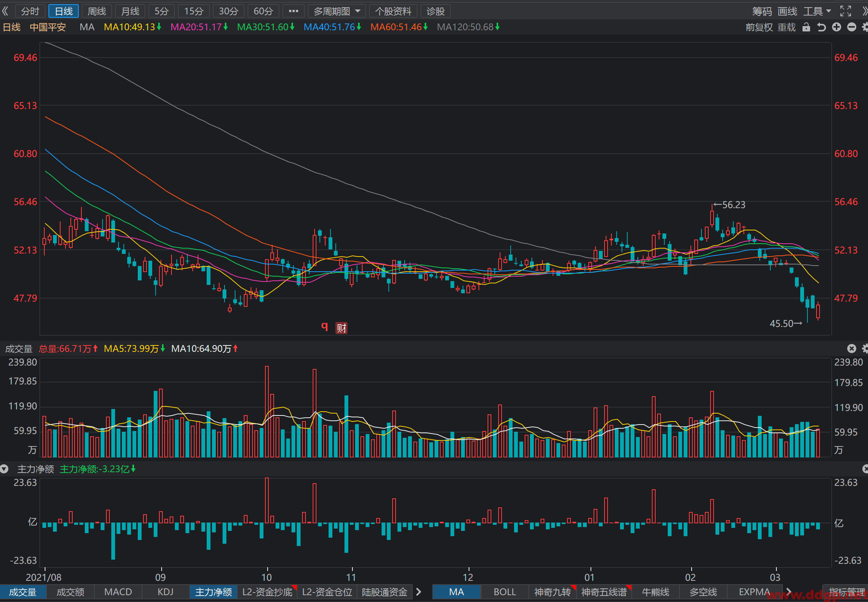Select the 60分 period

pos(263,11)
